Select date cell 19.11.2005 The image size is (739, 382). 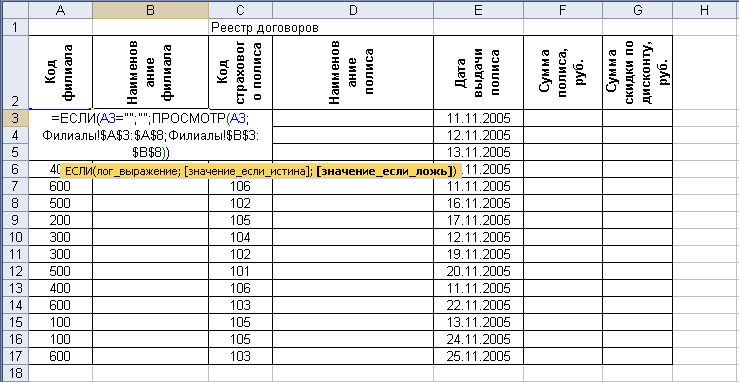(478, 254)
